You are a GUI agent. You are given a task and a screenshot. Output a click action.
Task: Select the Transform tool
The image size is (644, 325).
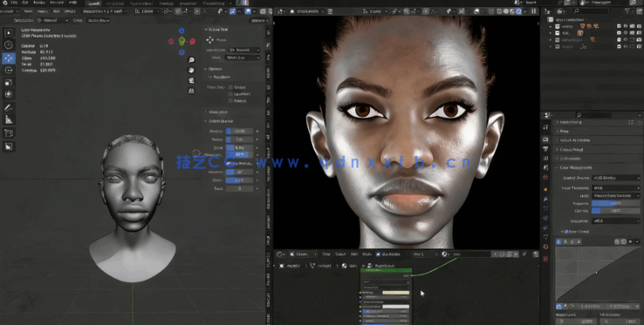[8, 94]
